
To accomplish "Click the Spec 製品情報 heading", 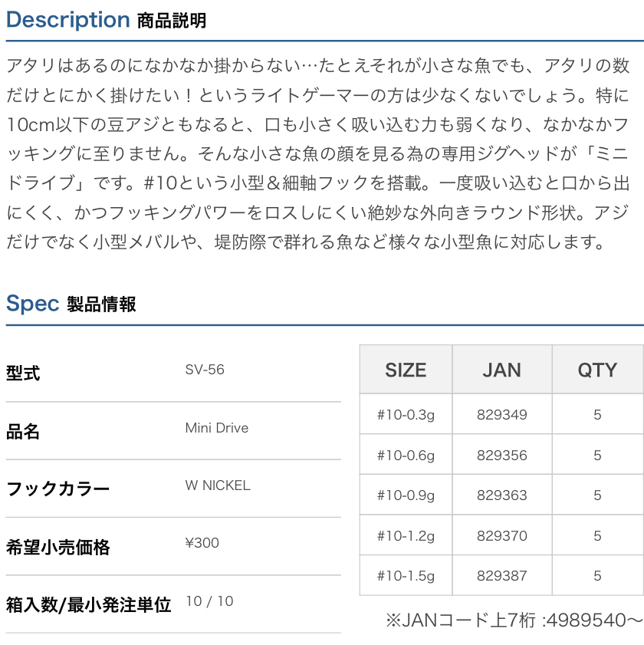I will (71, 304).
